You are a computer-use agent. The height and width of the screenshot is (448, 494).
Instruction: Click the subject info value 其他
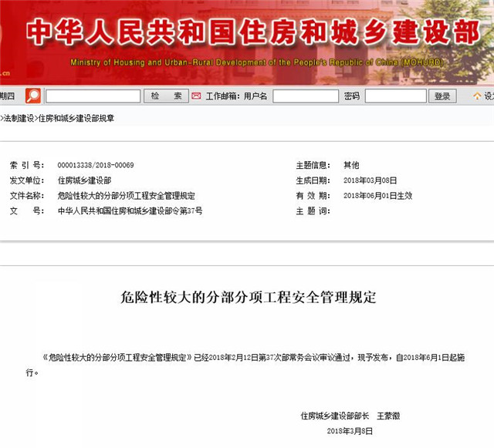point(351,165)
